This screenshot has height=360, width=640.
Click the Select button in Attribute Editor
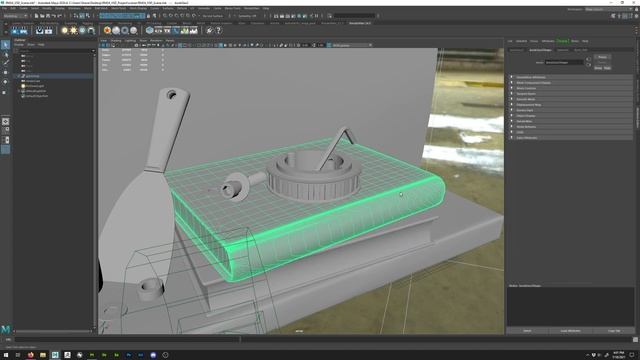527,331
